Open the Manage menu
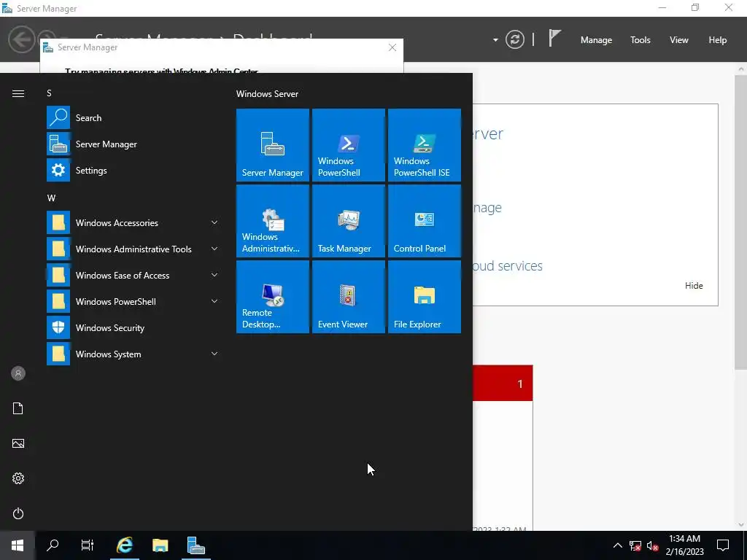This screenshot has height=560, width=747. 596,40
